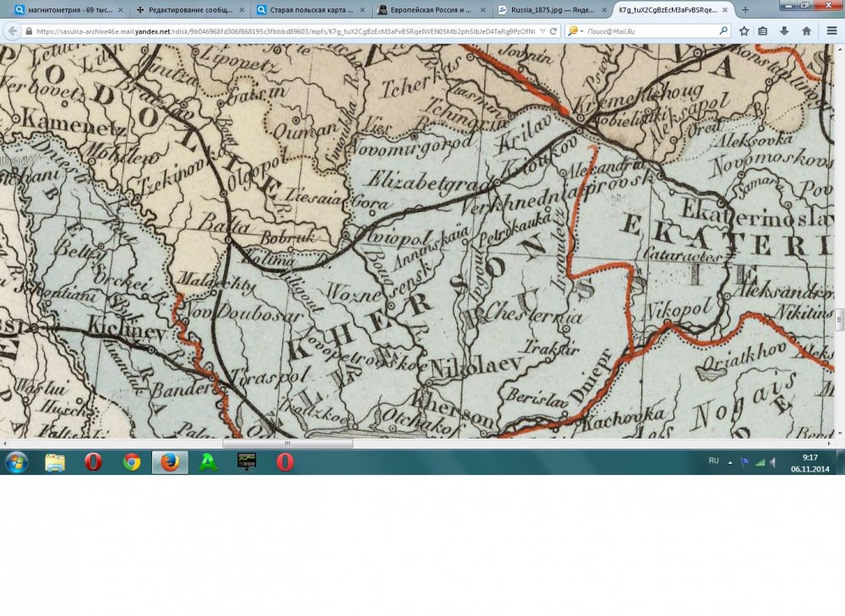The width and height of the screenshot is (845, 616).
Task: Open the second Opera taskbar icon
Action: pyautogui.click(x=285, y=462)
